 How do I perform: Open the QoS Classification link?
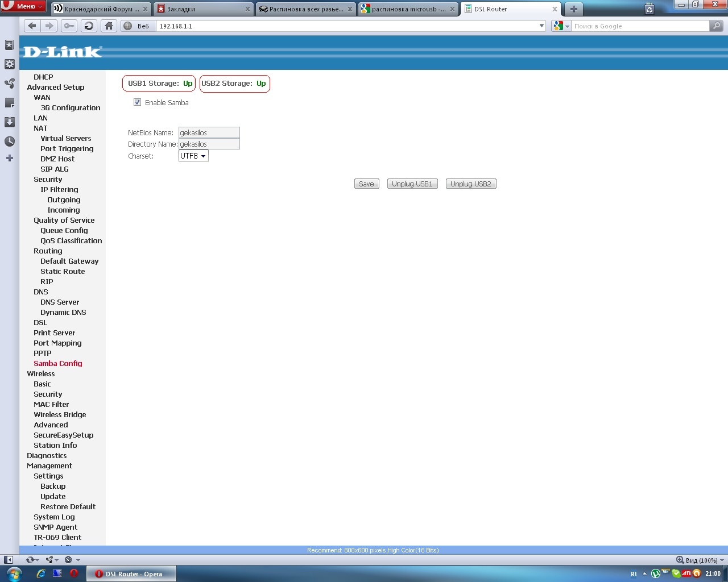pyautogui.click(x=72, y=241)
